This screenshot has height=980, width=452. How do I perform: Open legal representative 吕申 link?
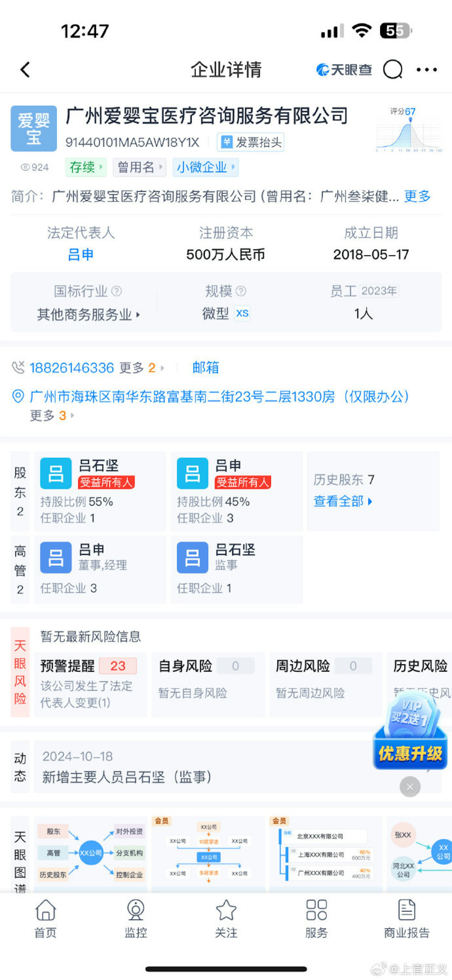click(80, 254)
